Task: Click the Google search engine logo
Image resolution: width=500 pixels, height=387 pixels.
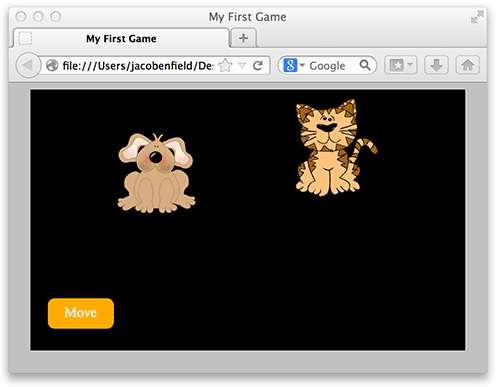Action: click(290, 65)
